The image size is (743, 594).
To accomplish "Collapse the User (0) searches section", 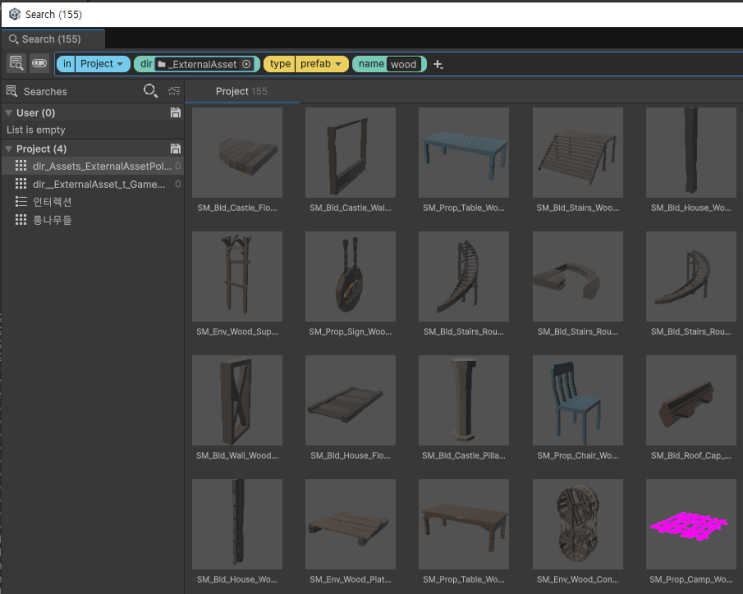I will pos(9,113).
